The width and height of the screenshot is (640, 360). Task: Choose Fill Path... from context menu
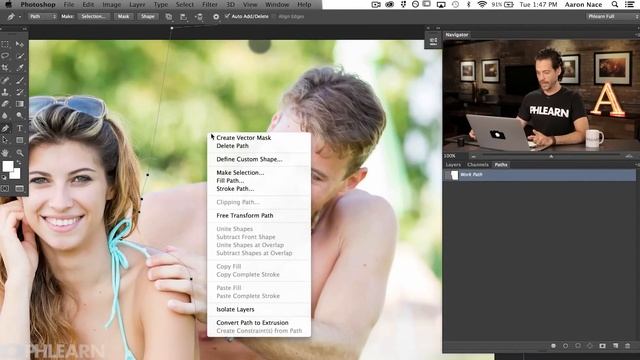point(230,181)
